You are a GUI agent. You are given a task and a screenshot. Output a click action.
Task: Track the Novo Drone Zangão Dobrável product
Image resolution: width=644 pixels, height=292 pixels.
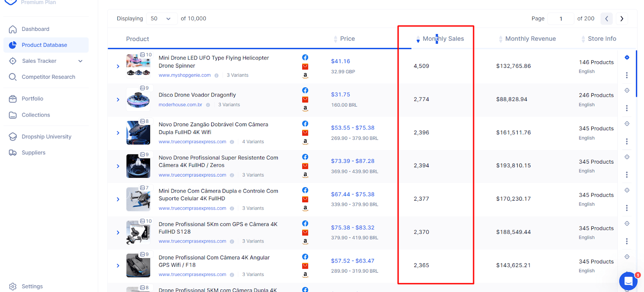point(627,124)
